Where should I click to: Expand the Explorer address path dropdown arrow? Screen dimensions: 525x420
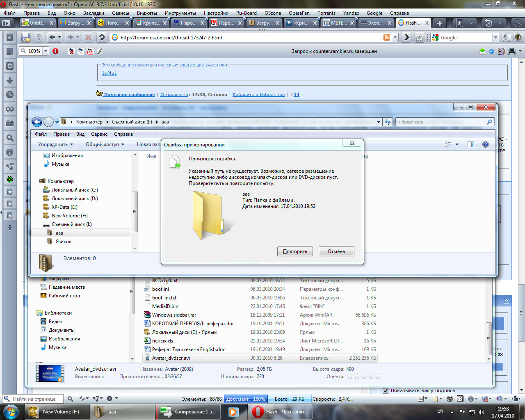[378, 122]
